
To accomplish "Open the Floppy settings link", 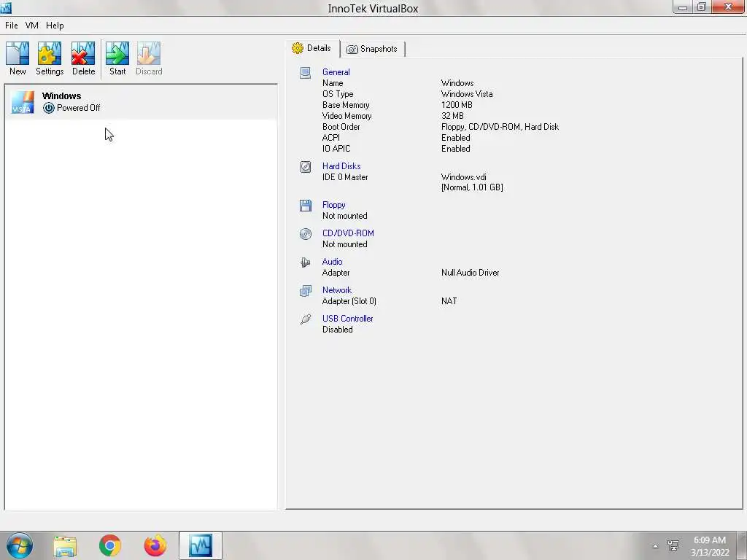I will (x=333, y=205).
